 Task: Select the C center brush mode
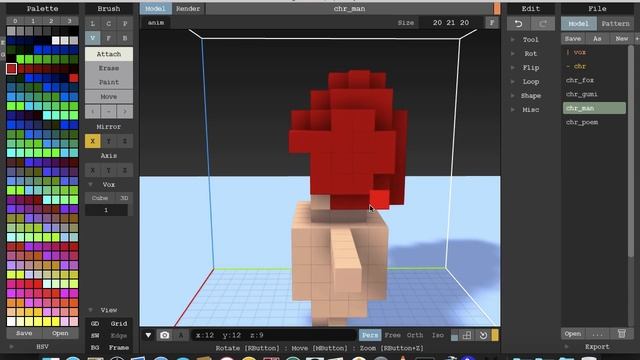point(109,24)
